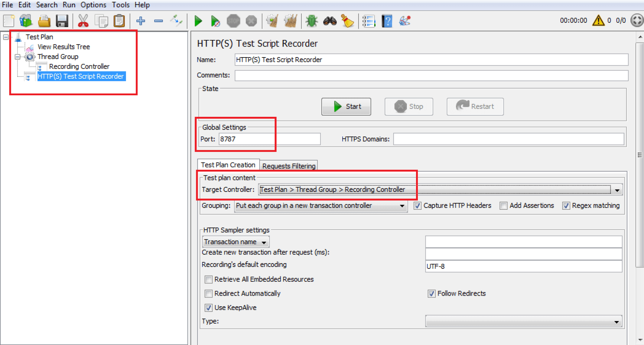
Task: Click the Reset search brush icon
Action: click(347, 21)
